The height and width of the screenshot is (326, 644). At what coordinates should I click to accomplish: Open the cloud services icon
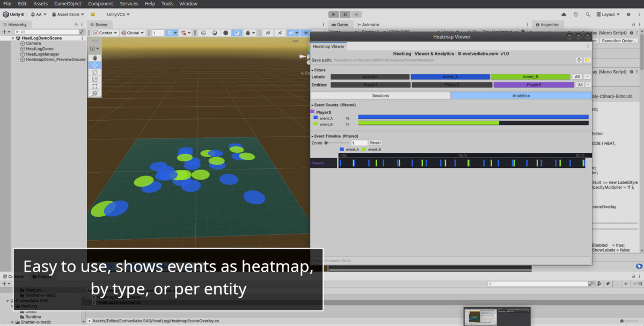point(564,14)
